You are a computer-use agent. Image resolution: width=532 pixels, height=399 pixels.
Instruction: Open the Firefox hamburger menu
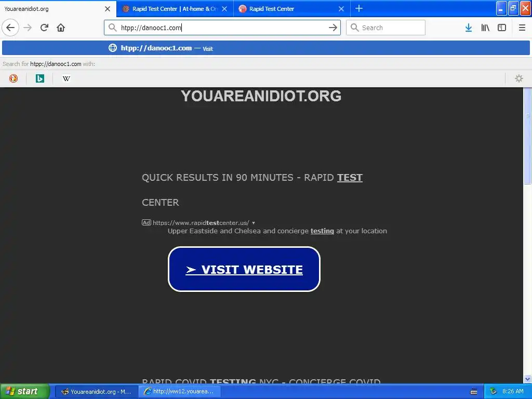click(522, 28)
